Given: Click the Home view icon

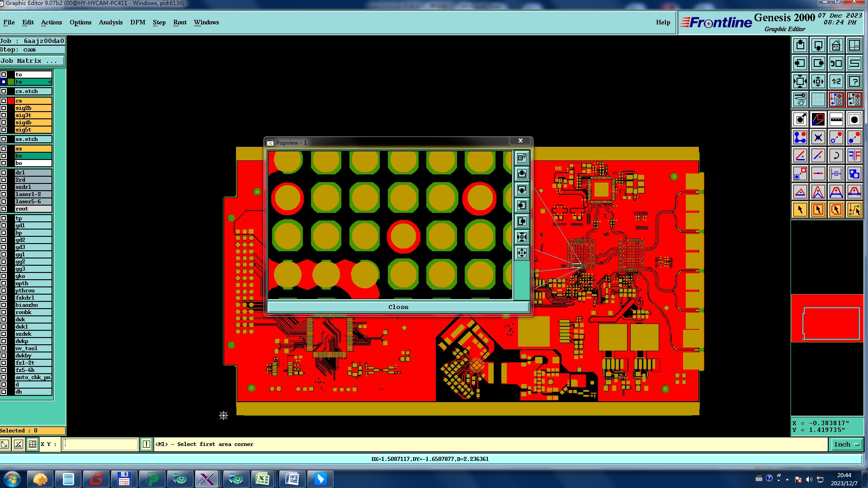Looking at the screenshot, I should 836,45.
